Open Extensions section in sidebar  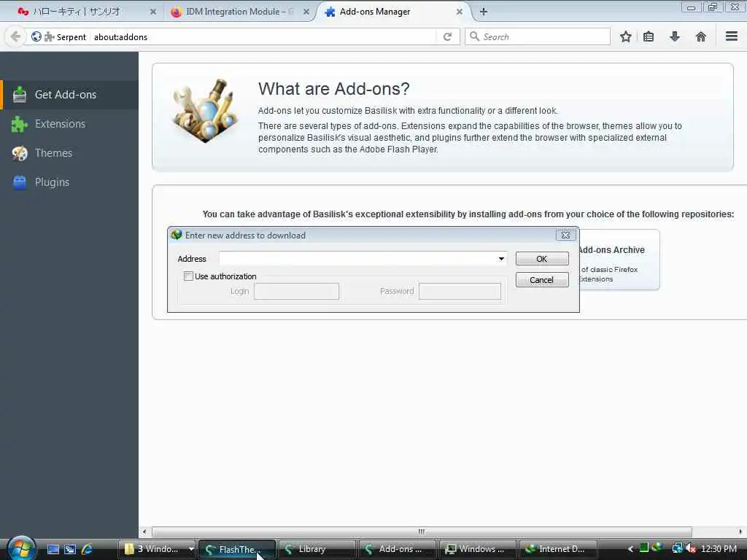(x=69, y=124)
